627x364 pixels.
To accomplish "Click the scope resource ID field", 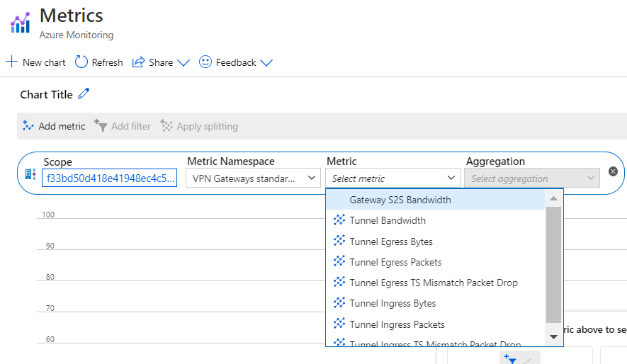I will [109, 178].
